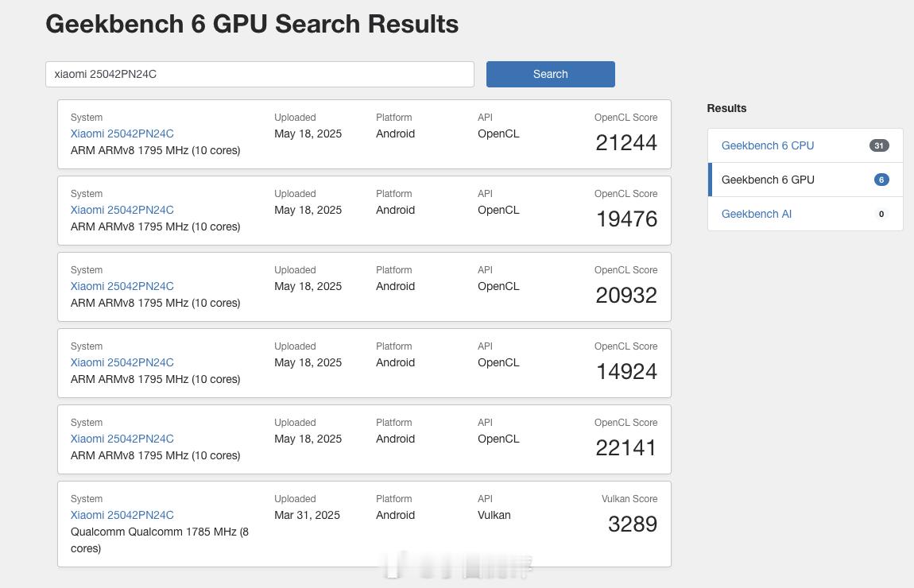The height and width of the screenshot is (588, 914).
Task: Open Xiaomi 25042PN24C result scoring 19476
Action: (122, 210)
